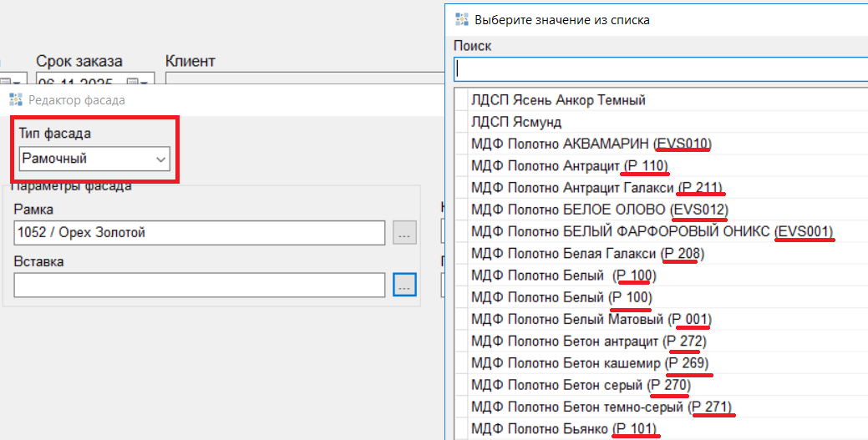Expand the Срок заказа date picker
Screen dimensions: 868x440
coord(145,82)
